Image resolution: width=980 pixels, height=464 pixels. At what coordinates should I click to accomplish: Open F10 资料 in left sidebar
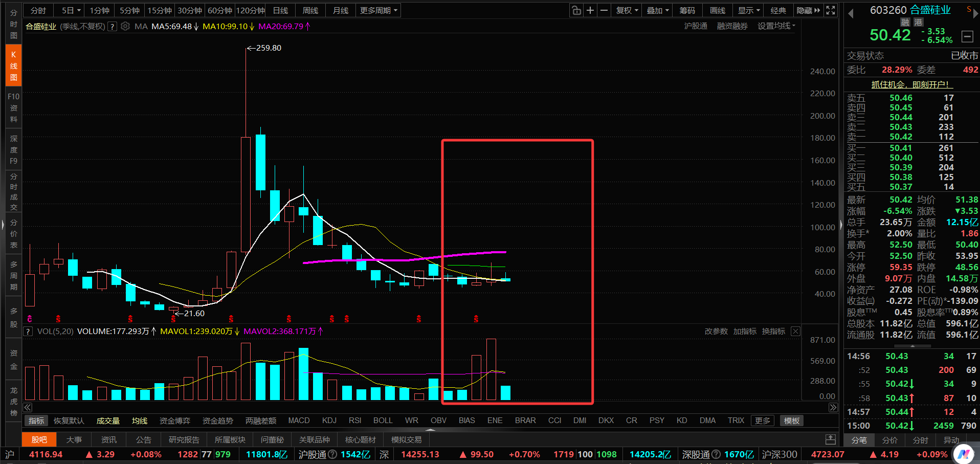click(13, 107)
